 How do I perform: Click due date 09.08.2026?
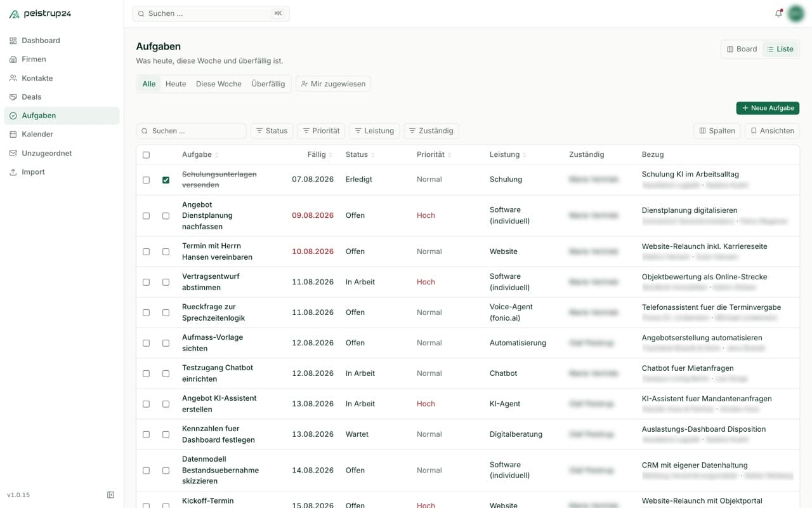(313, 215)
